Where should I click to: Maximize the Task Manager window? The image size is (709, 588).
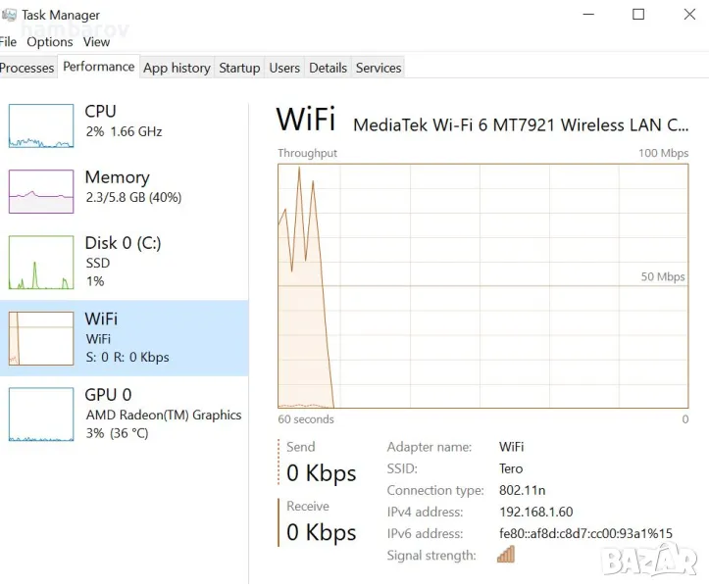pyautogui.click(x=638, y=14)
